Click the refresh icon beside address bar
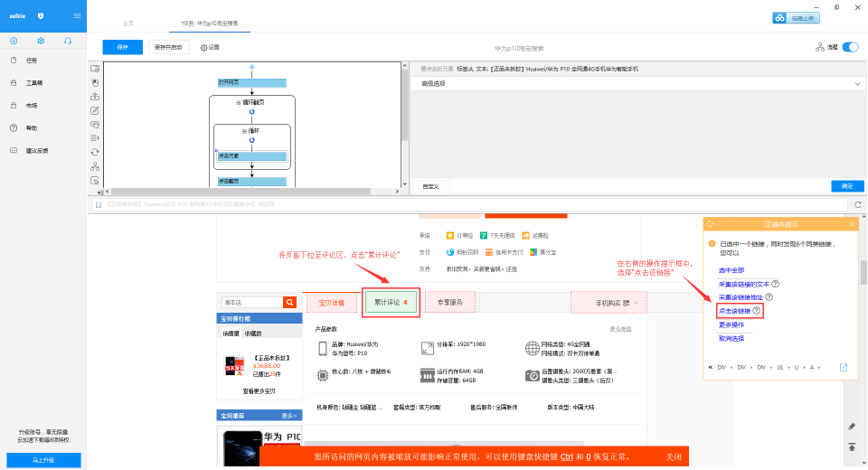 [x=857, y=204]
